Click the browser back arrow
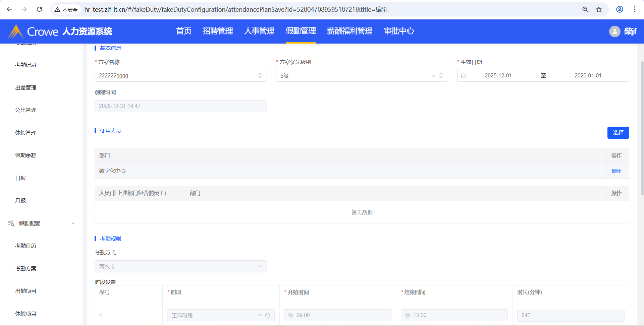Viewport: 644px width, 326px height. point(9,9)
